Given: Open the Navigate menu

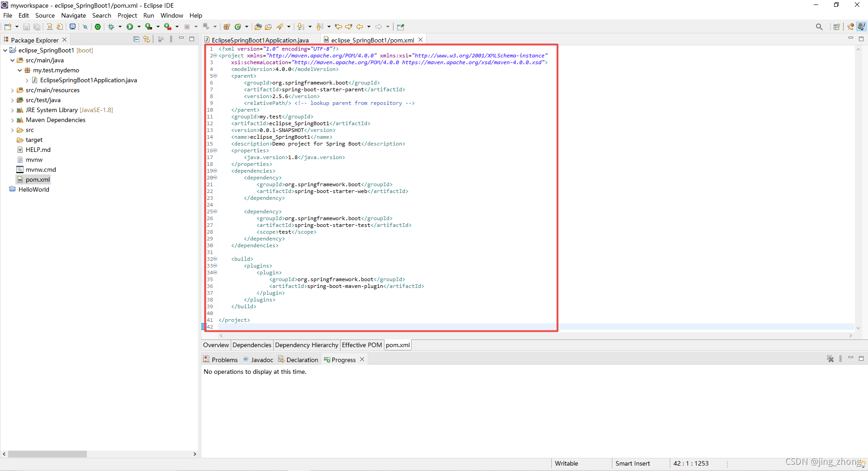Looking at the screenshot, I should [x=73, y=15].
